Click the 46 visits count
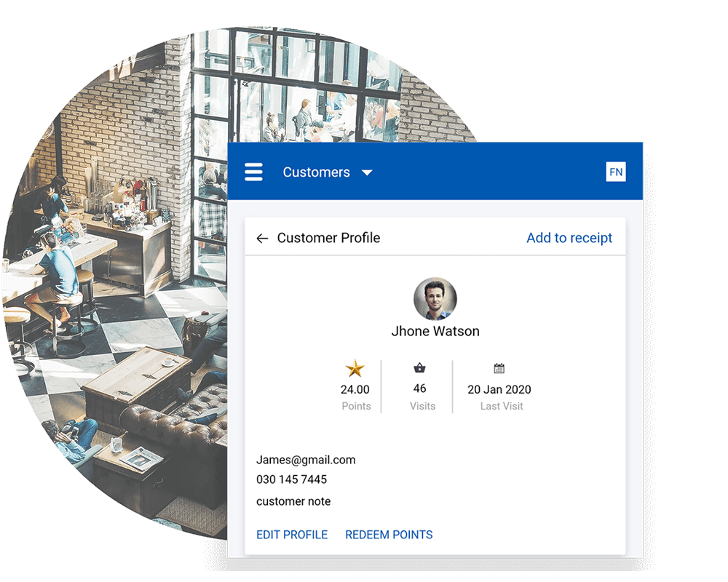The image size is (728, 582). click(x=419, y=388)
